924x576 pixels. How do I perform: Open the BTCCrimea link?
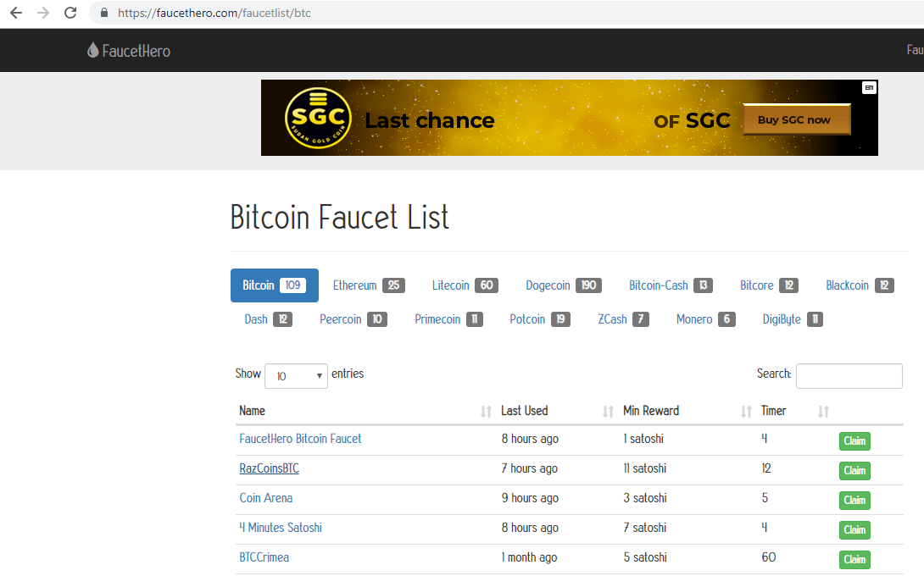click(x=264, y=557)
